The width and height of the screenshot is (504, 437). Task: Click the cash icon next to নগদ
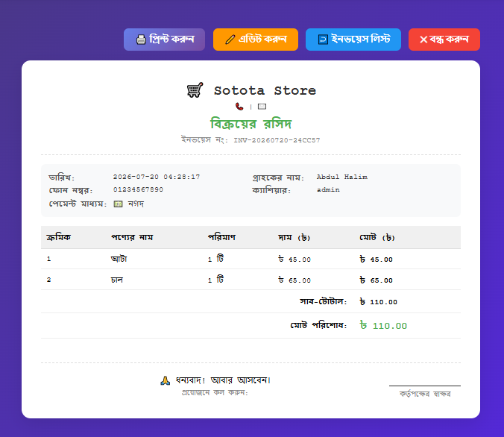click(x=118, y=204)
